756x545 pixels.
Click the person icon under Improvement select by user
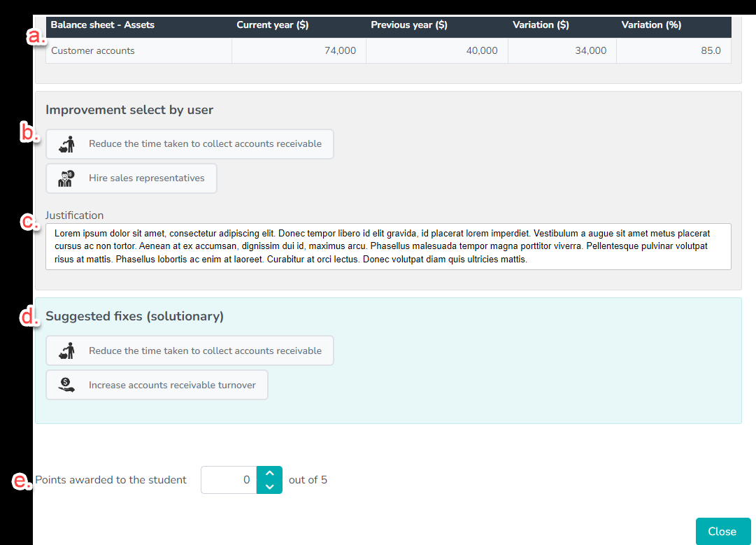(66, 143)
